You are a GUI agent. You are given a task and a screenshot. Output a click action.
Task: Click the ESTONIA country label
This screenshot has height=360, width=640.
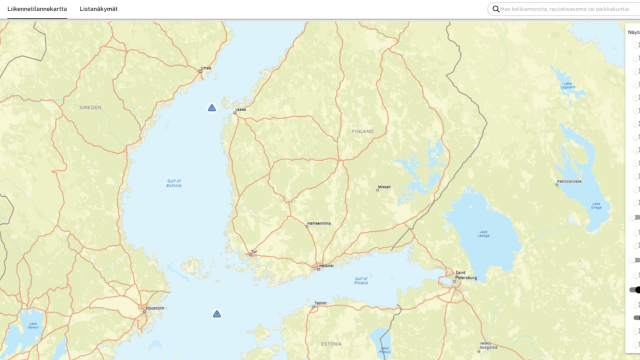pyautogui.click(x=331, y=344)
